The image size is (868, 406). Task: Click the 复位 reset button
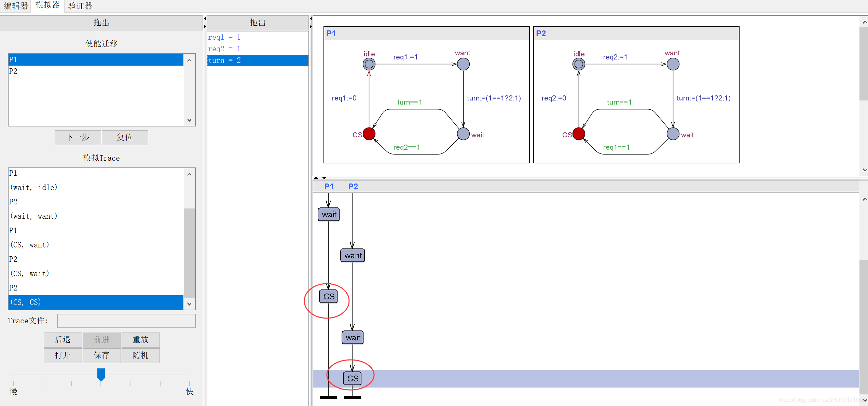coord(125,137)
